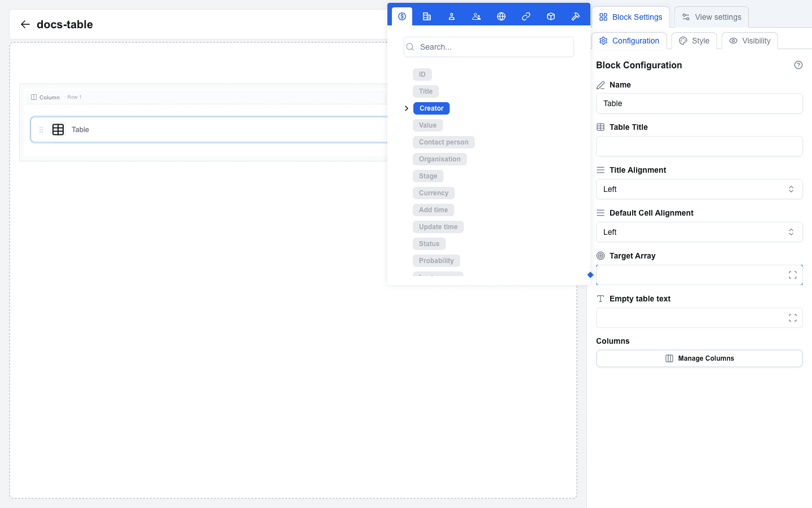Open the single person variables tab
Screen dimensions: 812x508
(452, 16)
